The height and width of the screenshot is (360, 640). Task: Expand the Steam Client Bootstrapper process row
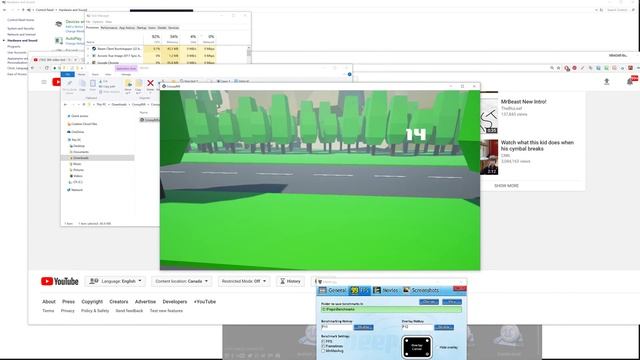[x=88, y=49]
